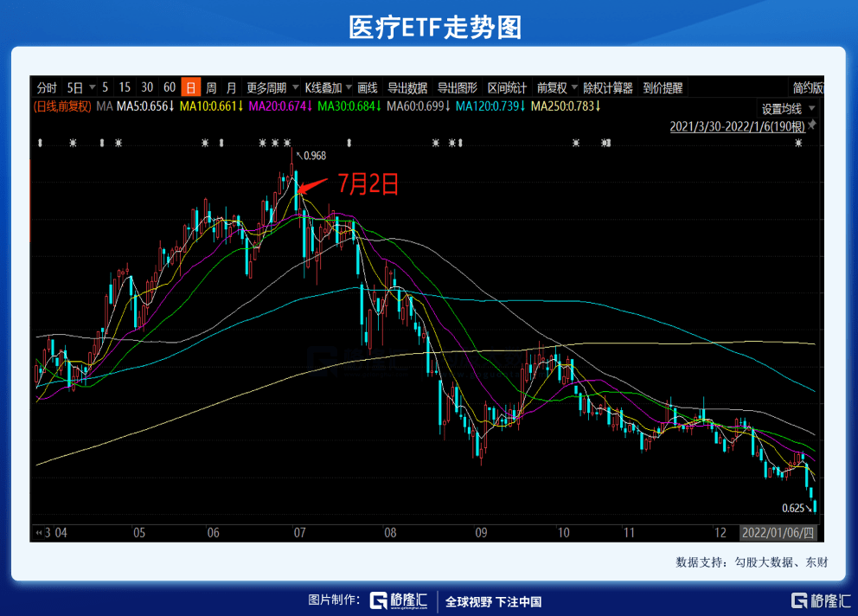Select the 60 minute period tab

point(169,87)
